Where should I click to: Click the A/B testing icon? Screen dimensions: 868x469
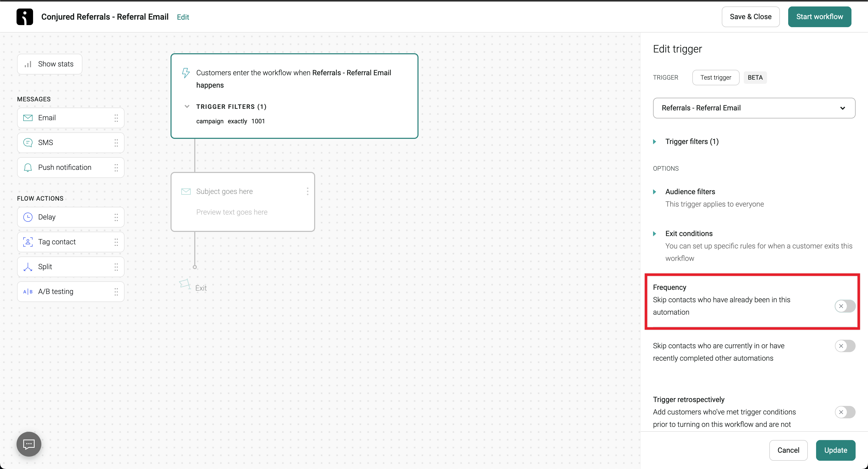pos(28,292)
